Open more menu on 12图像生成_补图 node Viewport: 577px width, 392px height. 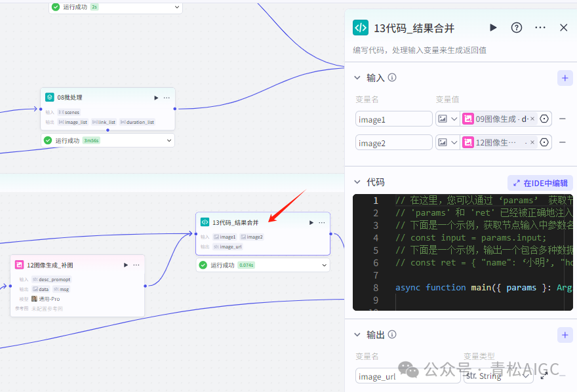(x=136, y=265)
